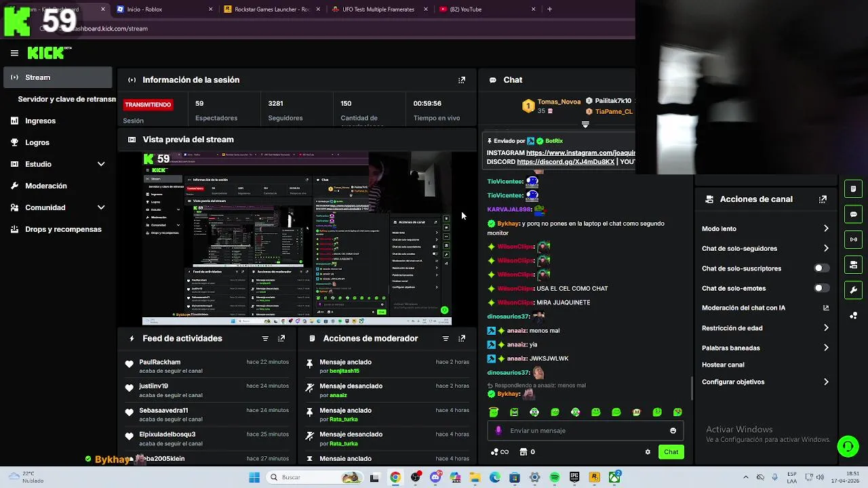Viewport: 868px width, 488px height.
Task: Expand Palabras baneadas options
Action: (x=826, y=348)
